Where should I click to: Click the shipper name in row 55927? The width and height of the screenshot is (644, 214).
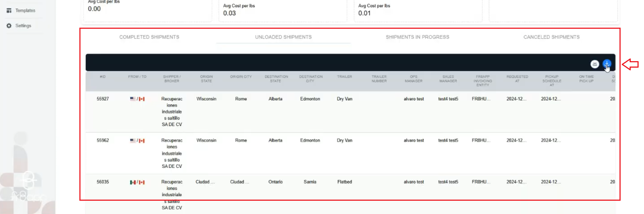click(x=172, y=111)
